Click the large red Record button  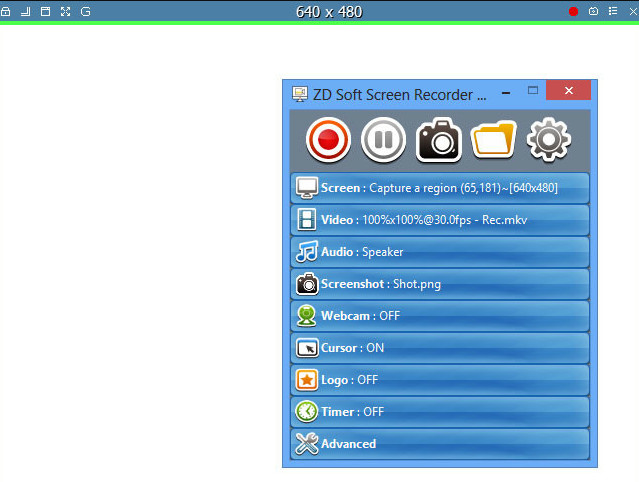point(328,140)
